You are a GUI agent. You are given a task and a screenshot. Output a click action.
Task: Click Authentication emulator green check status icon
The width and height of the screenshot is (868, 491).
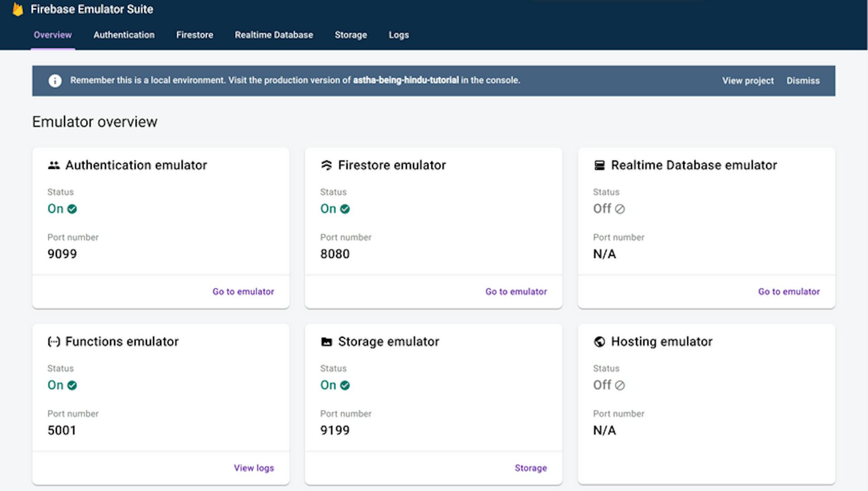coord(72,209)
